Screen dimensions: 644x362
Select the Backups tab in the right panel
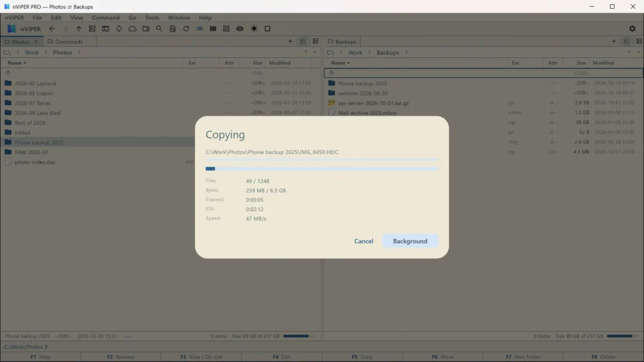point(342,41)
